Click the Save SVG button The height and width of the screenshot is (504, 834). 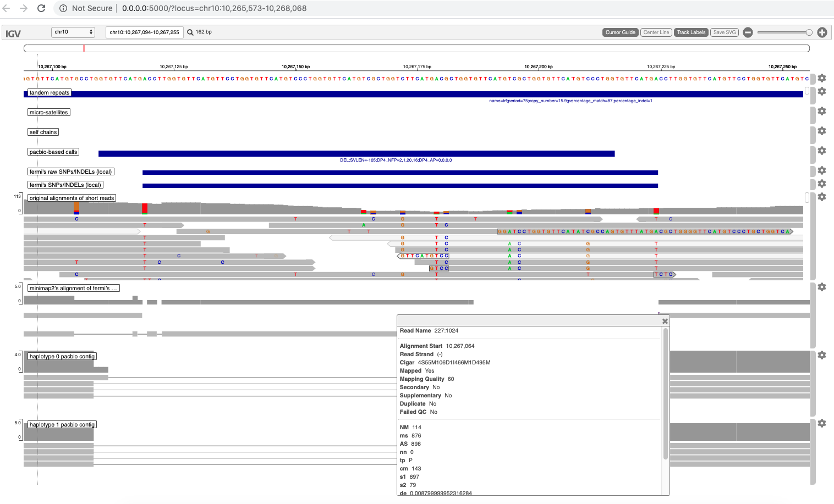coord(725,32)
